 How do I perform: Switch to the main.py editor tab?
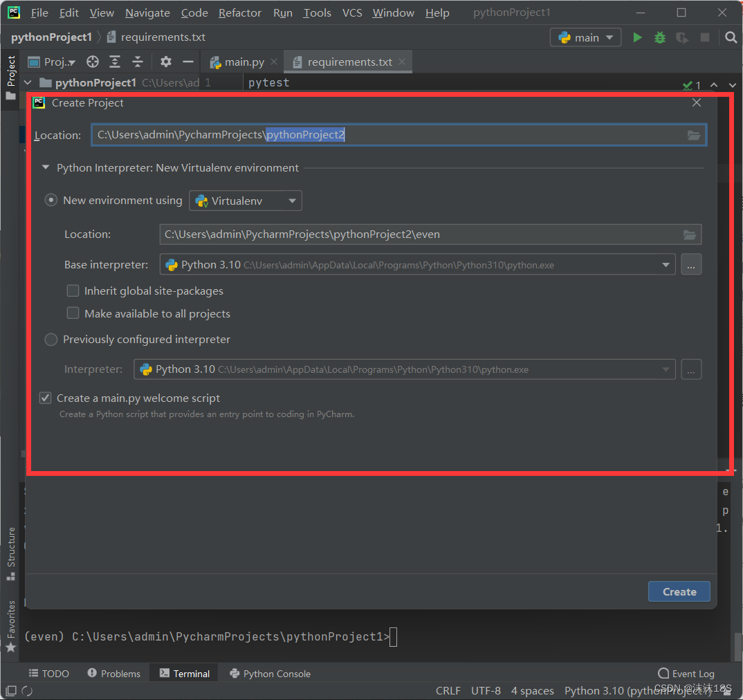tap(244, 62)
